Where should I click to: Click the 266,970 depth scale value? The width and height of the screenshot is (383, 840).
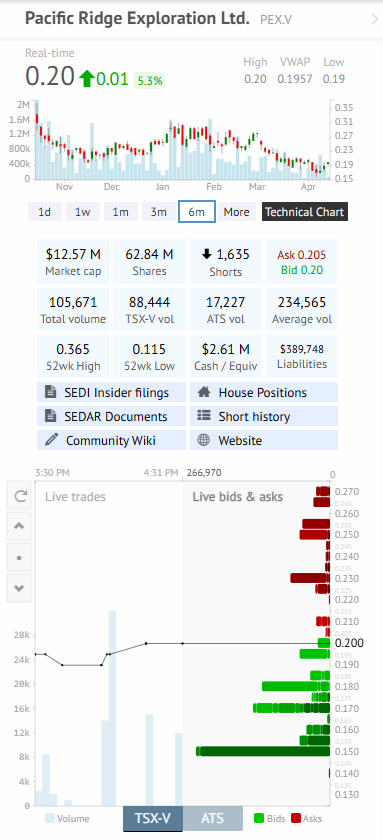point(204,473)
